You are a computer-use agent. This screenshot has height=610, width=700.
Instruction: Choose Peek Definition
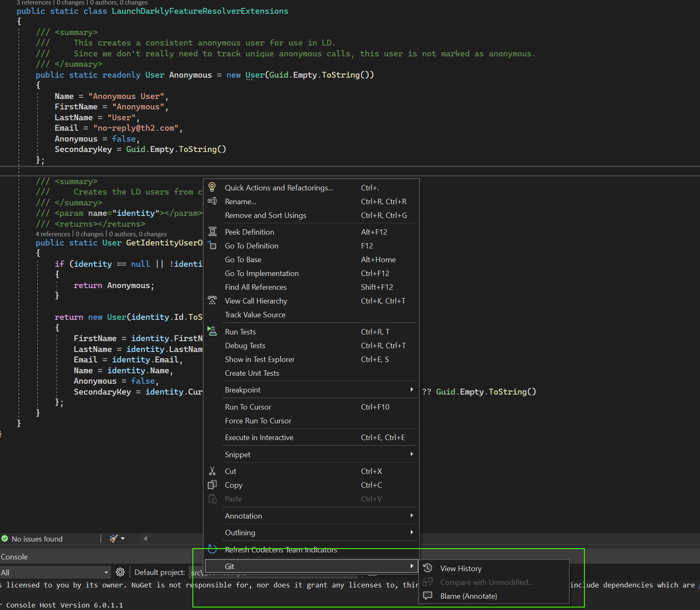[x=311, y=232]
